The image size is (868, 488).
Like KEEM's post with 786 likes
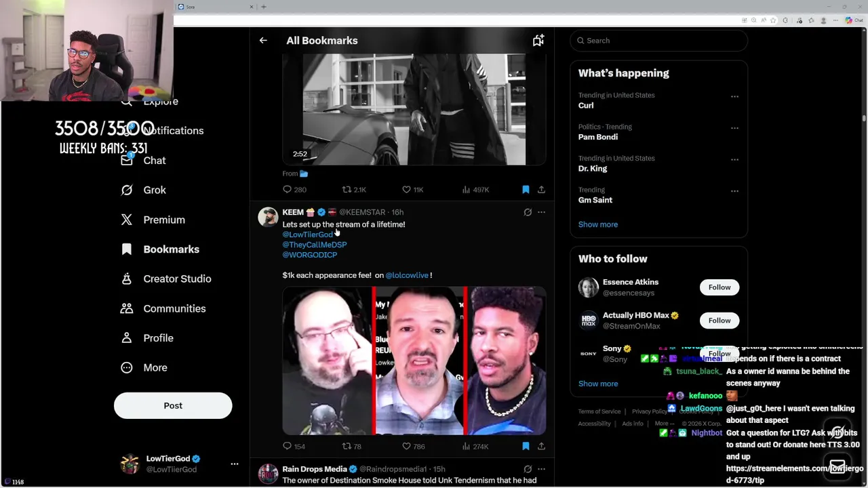coord(413,446)
